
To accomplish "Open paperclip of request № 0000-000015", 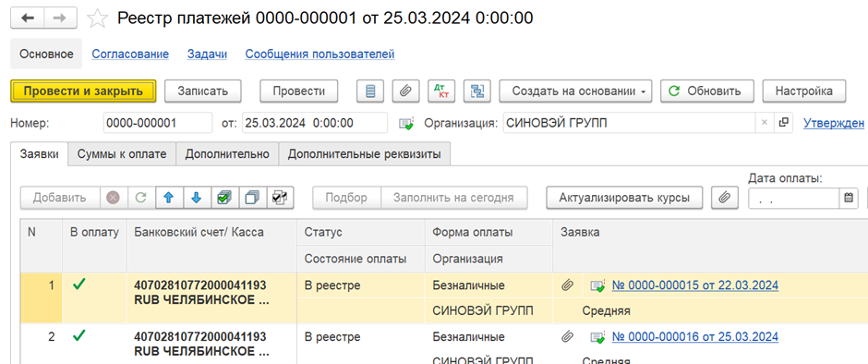I will tap(567, 285).
